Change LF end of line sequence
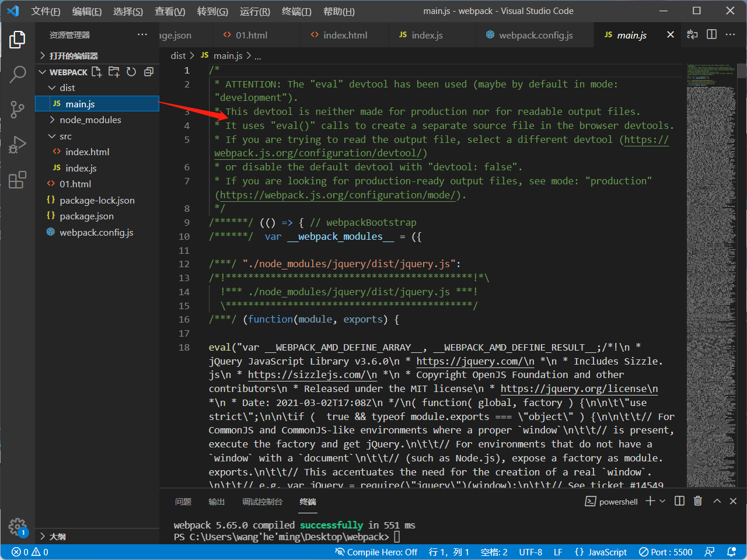 (x=558, y=552)
